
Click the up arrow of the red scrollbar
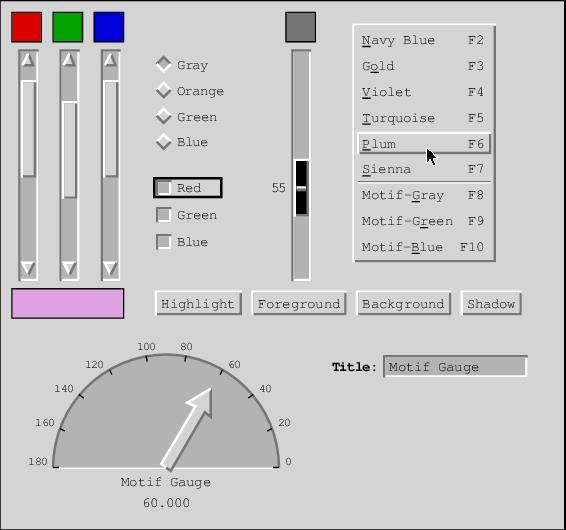point(28,60)
